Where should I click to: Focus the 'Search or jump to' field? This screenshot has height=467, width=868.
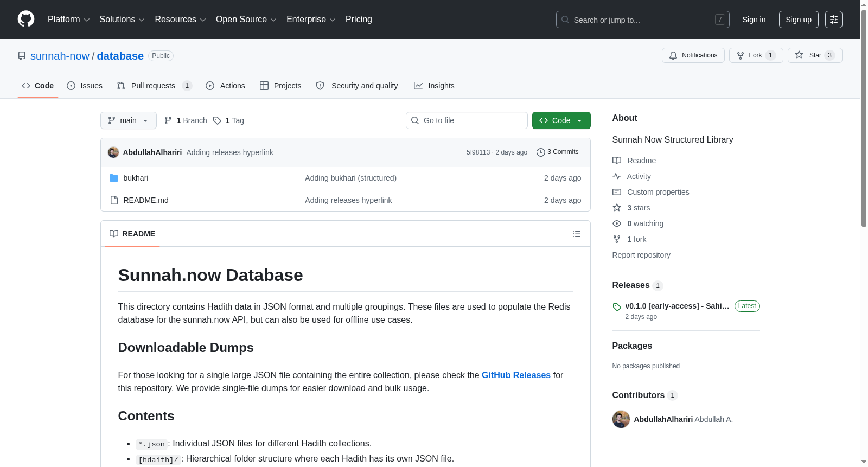643,20
